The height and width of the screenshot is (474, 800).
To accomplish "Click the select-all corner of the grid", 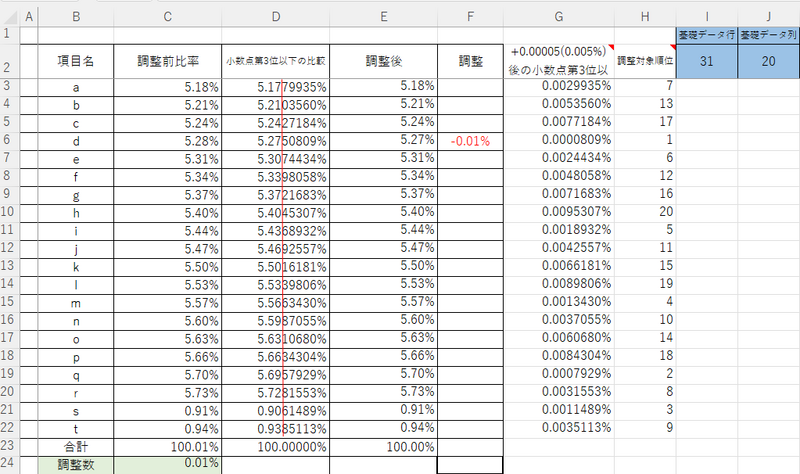I will pos(8,15).
